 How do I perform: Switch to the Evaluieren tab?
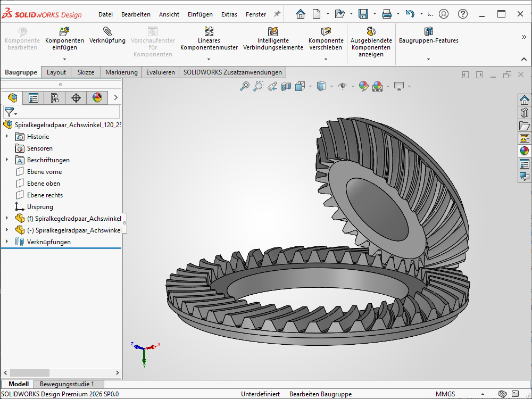pos(160,72)
